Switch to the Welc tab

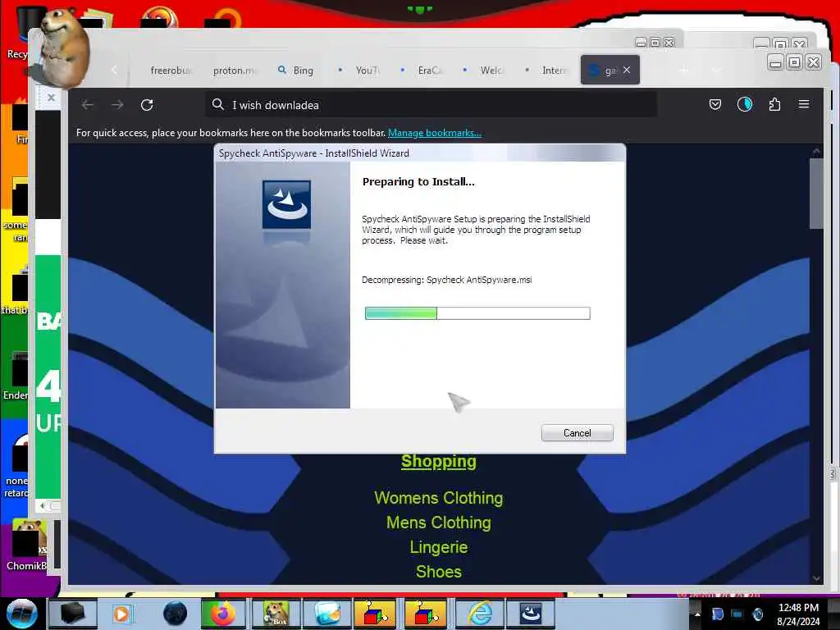pos(486,71)
